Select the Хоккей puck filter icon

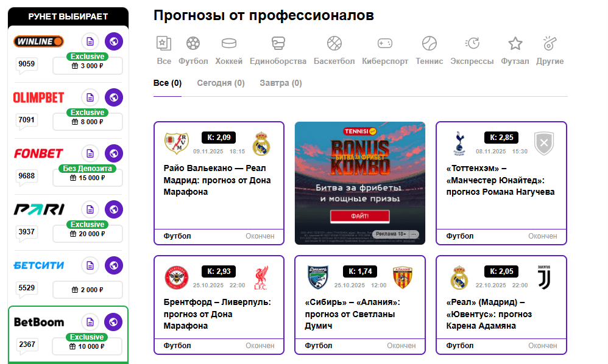tap(229, 43)
